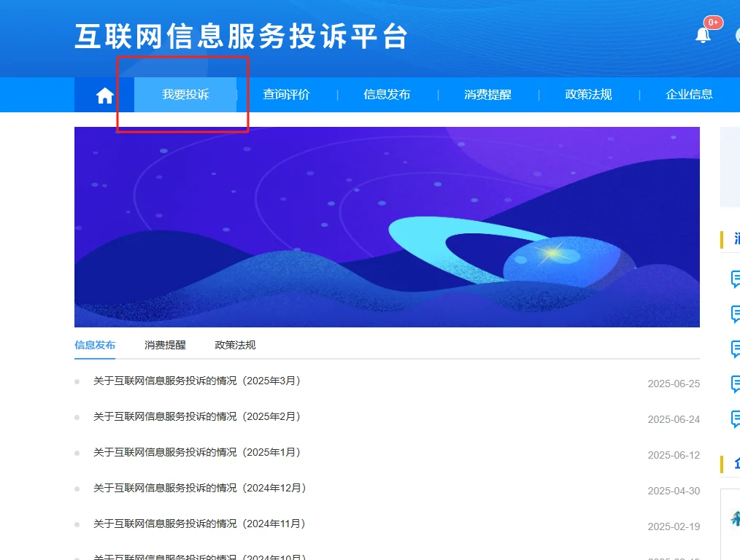
Task: Open 企业信息 from the navigation bar
Action: click(x=689, y=95)
